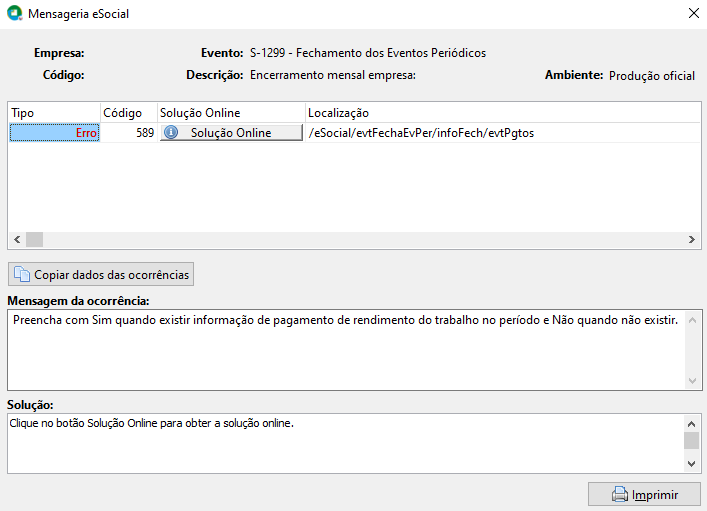Select the Erro cell in Tipo column
The width and height of the screenshot is (707, 511).
pyautogui.click(x=55, y=133)
